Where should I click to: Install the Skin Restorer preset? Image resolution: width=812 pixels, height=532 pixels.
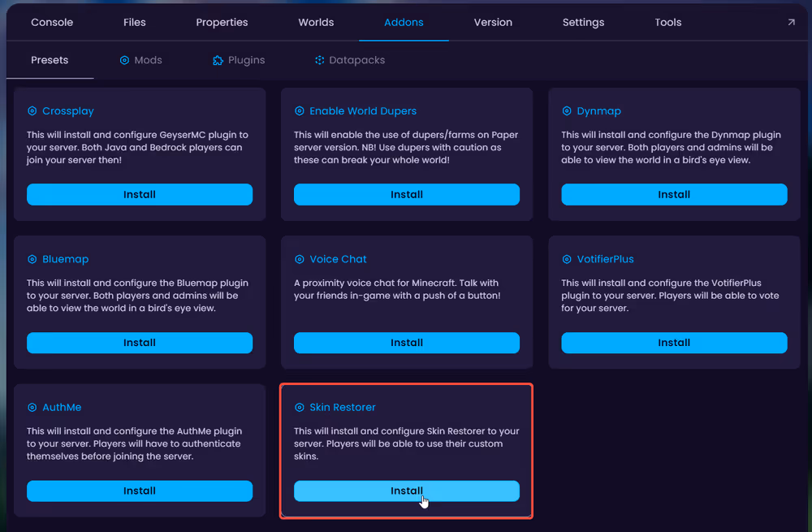406,491
